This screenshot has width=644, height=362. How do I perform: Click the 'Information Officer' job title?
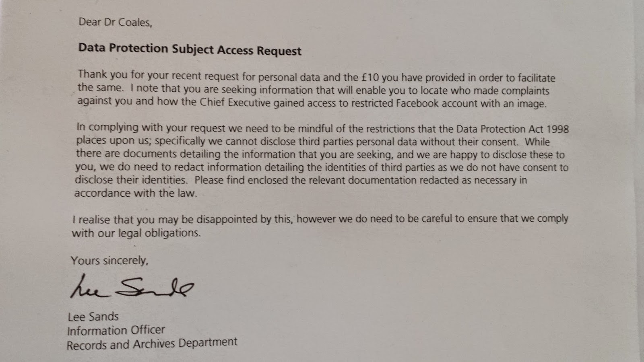pyautogui.click(x=116, y=331)
